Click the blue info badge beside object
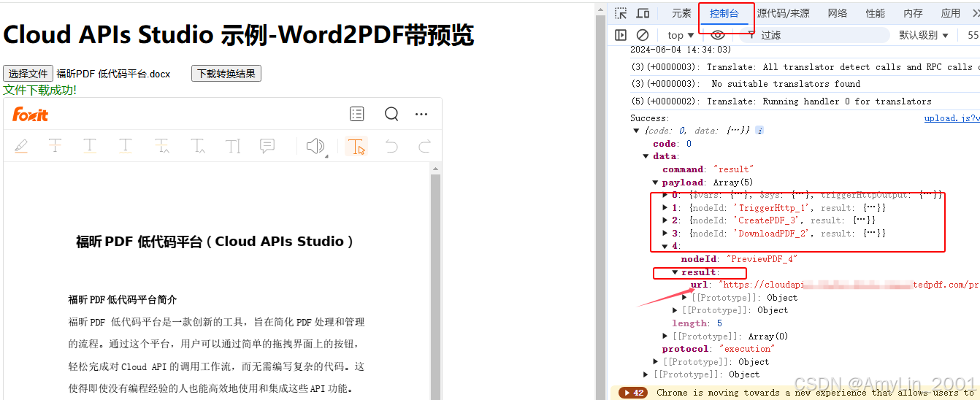Screen dimensions: 980x400 (759, 131)
